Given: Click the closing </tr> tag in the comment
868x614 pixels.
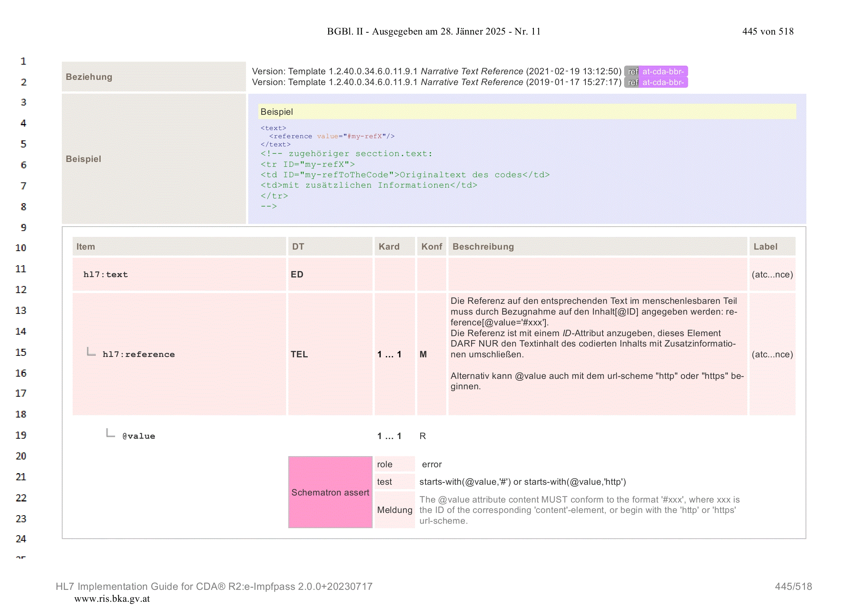Looking at the screenshot, I should pyautogui.click(x=274, y=196).
